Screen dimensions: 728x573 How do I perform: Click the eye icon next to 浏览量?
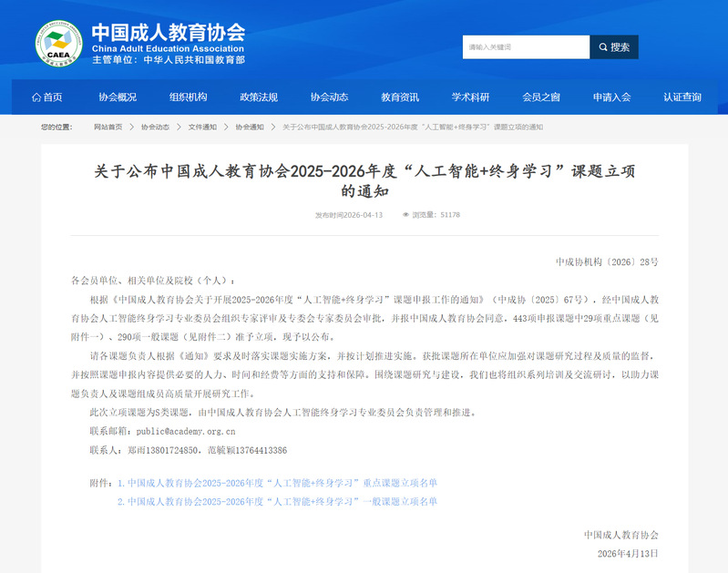point(405,215)
